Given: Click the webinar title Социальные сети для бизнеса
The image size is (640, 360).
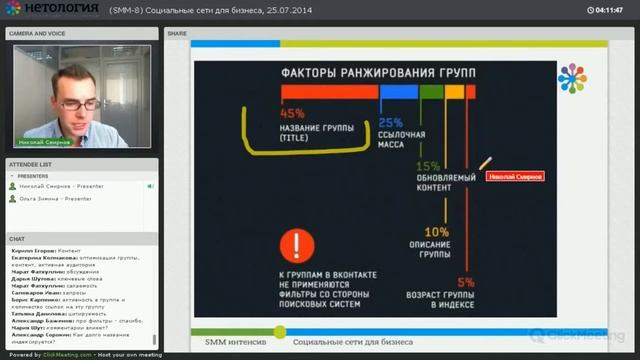Looking at the screenshot, I should (x=210, y=10).
